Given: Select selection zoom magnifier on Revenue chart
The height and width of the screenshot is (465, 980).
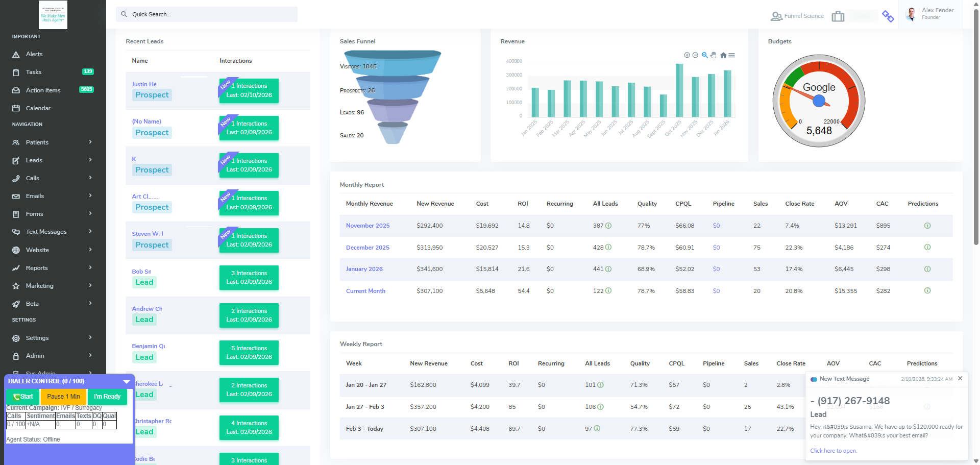Looking at the screenshot, I should point(705,55).
